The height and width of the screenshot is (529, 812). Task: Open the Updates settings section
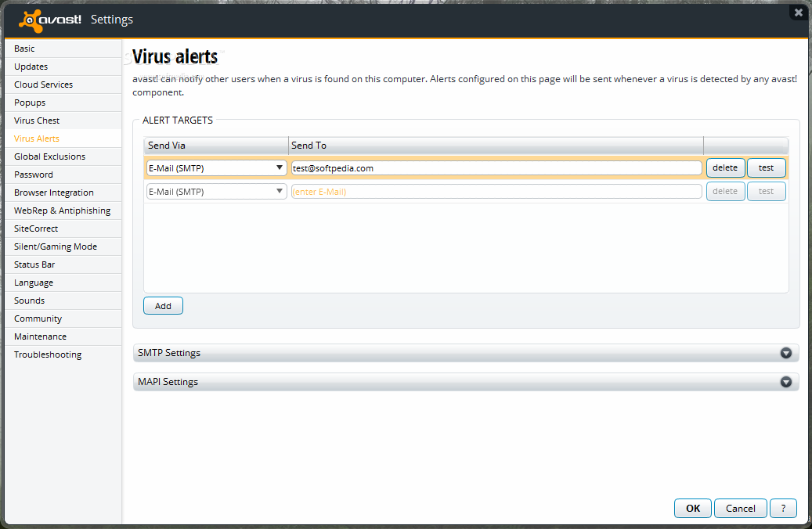(63, 67)
